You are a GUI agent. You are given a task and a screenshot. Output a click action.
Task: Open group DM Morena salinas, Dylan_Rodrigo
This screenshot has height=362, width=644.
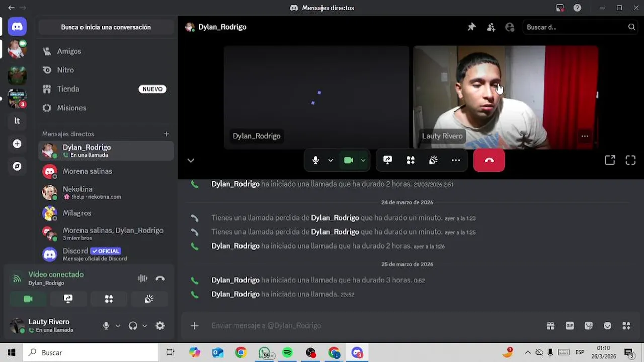pos(106,234)
